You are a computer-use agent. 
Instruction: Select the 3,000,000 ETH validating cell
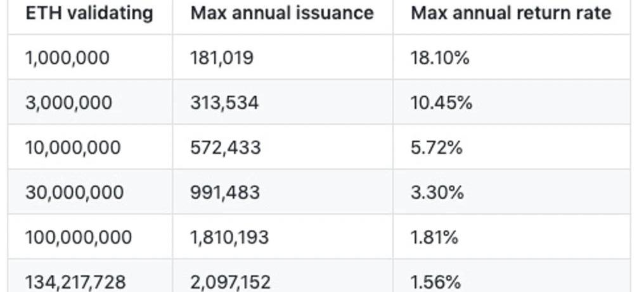[x=68, y=103]
